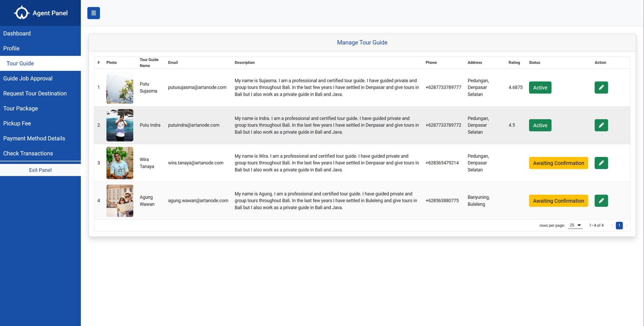This screenshot has height=326, width=644.
Task: Expand the Guide Job Approval section
Action: tap(28, 78)
